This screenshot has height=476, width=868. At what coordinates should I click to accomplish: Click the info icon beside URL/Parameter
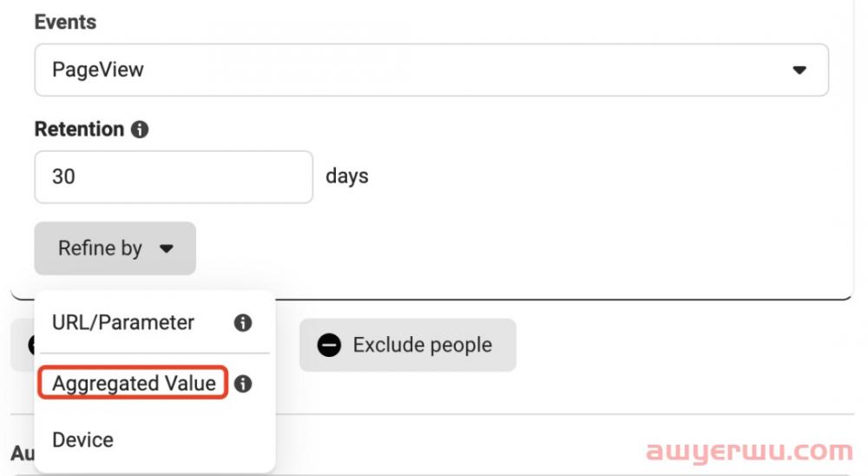(243, 322)
